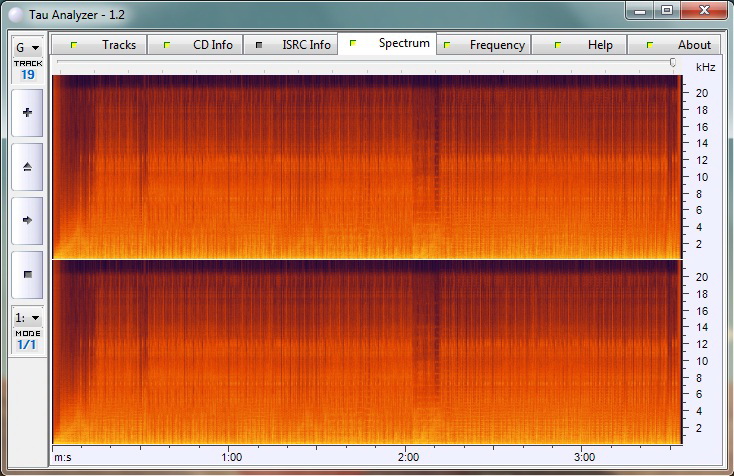The image size is (734, 476).
Task: Open the ISRC Info tab
Action: (290, 45)
